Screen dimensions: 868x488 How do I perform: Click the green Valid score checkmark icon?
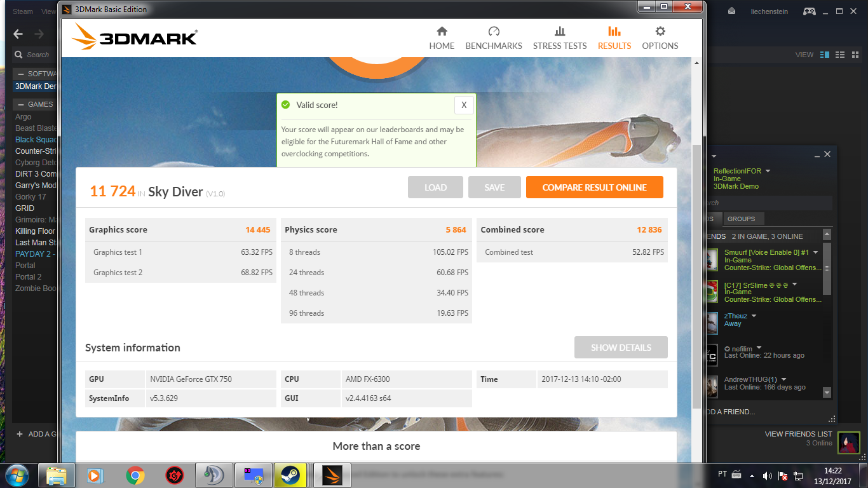point(286,105)
